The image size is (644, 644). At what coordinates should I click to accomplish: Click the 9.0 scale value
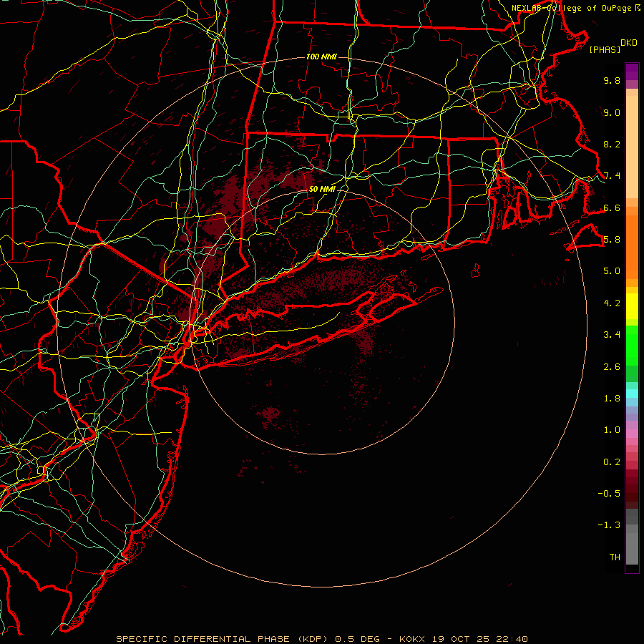(612, 112)
